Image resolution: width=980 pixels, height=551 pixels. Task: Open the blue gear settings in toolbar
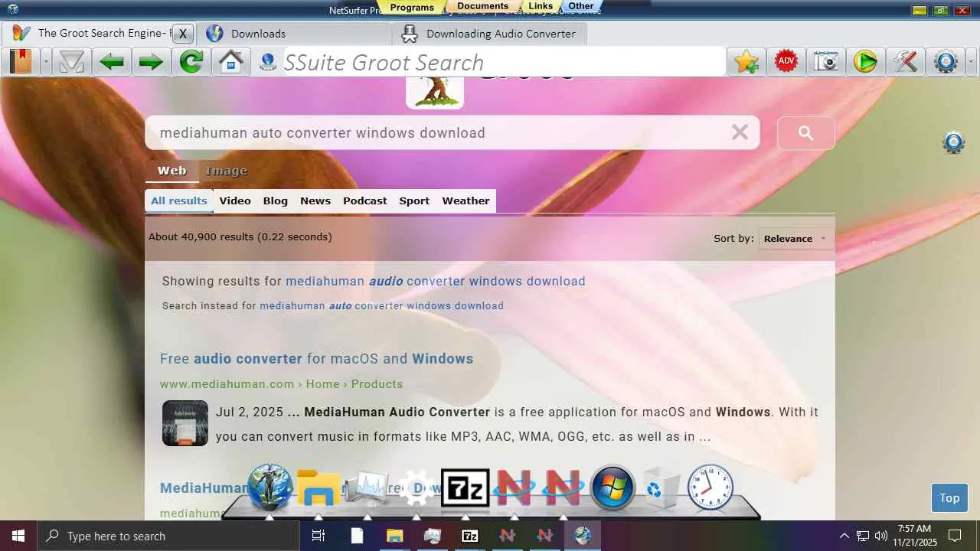tap(946, 62)
